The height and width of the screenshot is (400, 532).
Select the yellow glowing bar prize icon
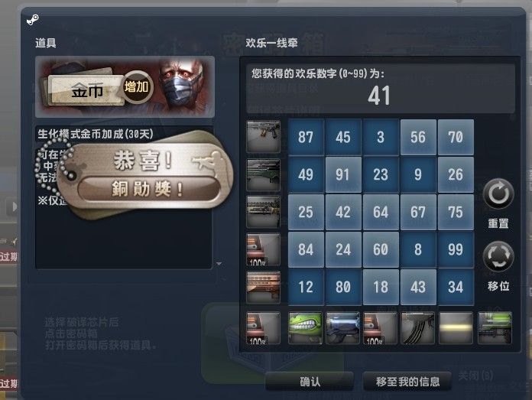pos(456,328)
